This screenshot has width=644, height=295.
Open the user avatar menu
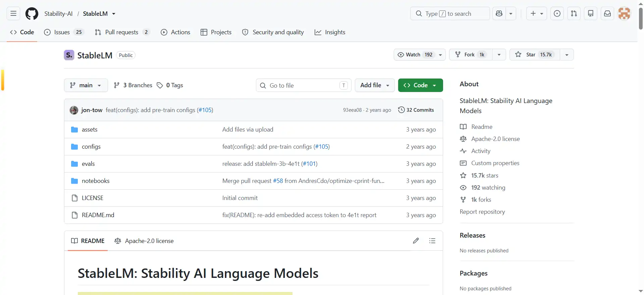click(x=624, y=13)
